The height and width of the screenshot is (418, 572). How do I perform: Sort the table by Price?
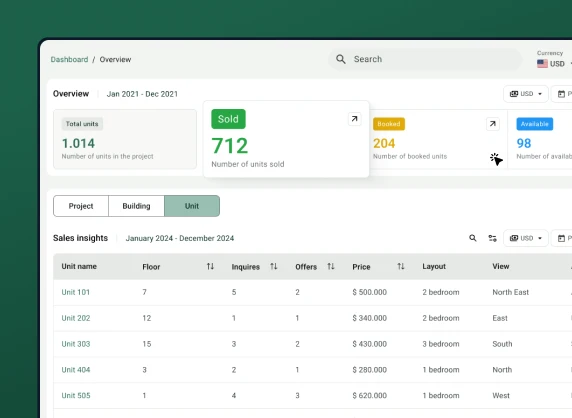coord(401,267)
